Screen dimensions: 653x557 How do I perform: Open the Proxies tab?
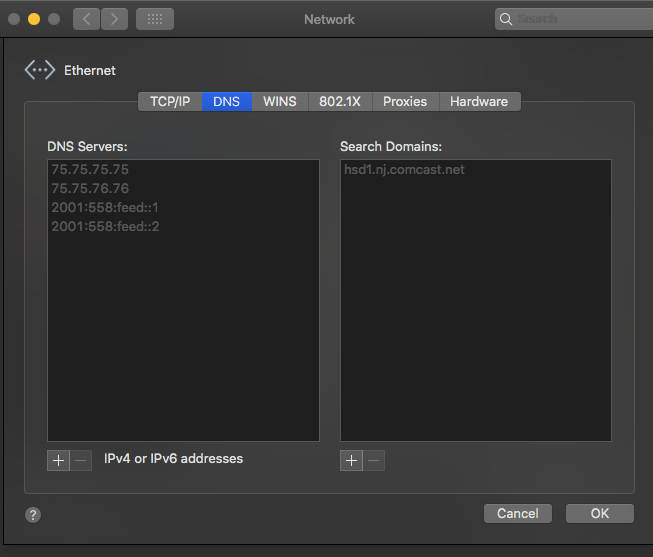[405, 102]
